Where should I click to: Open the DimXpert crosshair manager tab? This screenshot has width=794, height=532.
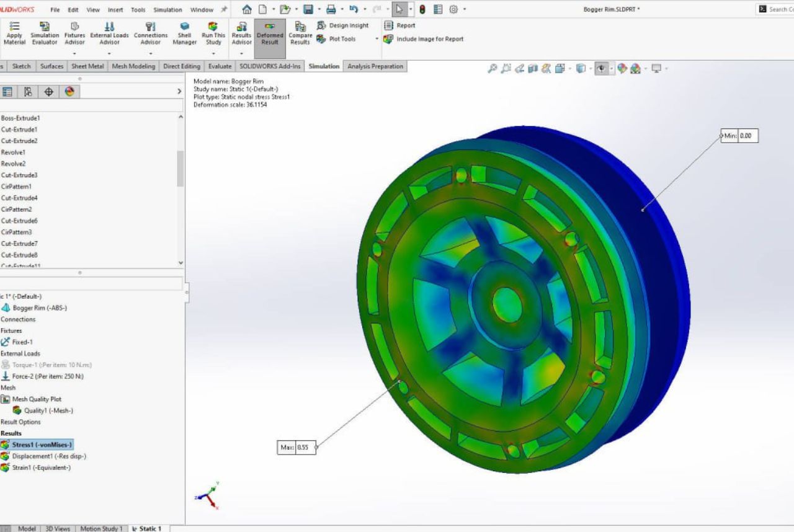point(49,92)
